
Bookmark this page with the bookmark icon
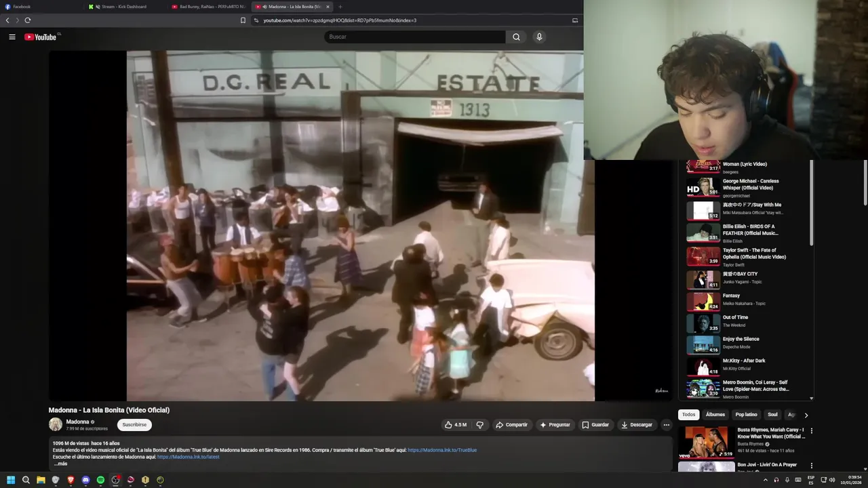point(243,20)
